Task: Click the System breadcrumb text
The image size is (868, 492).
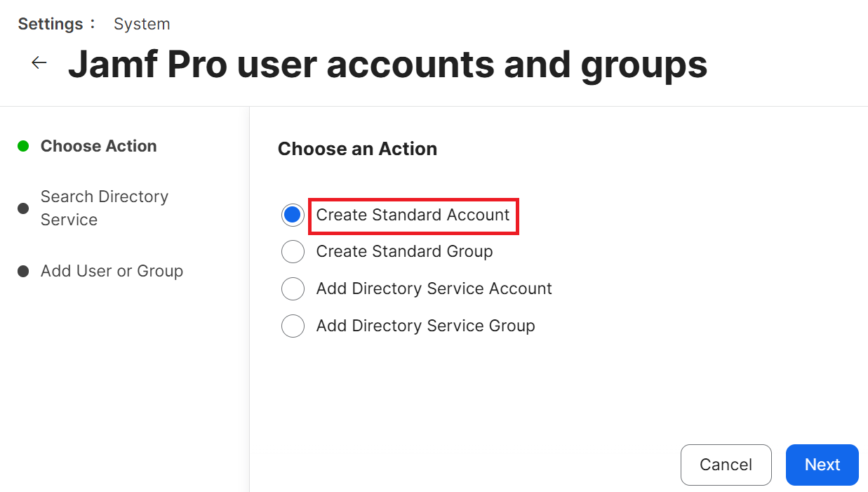Action: click(142, 24)
